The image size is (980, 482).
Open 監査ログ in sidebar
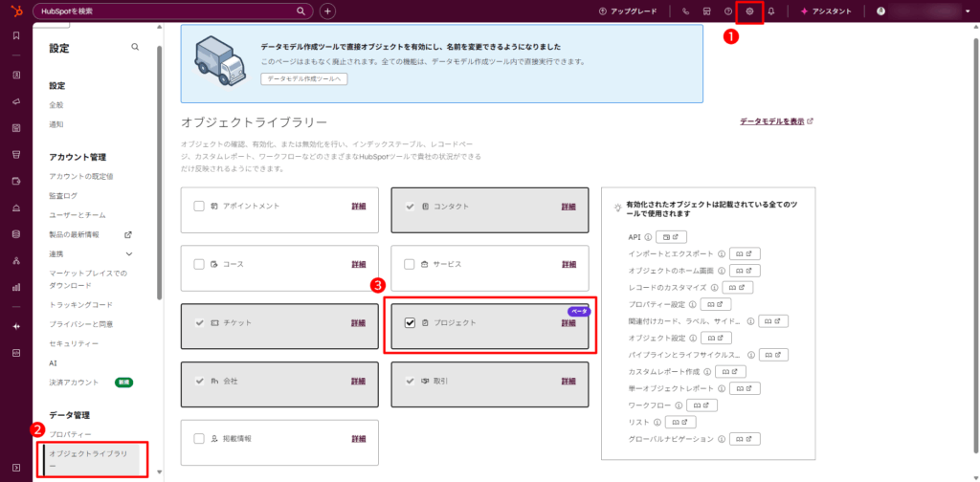click(63, 196)
